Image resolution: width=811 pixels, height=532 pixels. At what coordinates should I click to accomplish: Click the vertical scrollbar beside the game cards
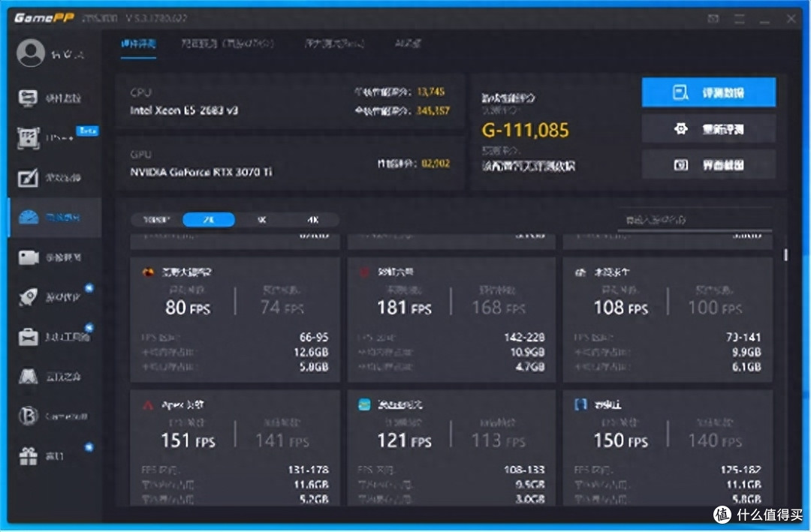coord(785,254)
